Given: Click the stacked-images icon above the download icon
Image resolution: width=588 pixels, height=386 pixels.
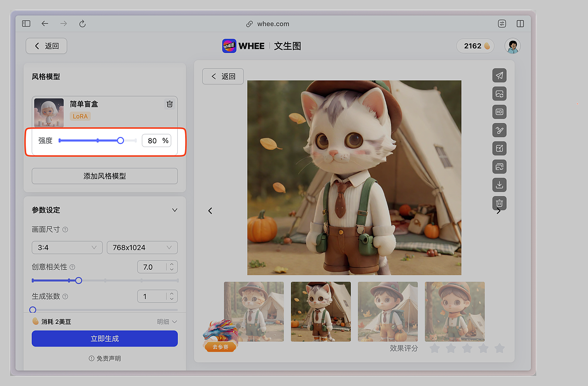Looking at the screenshot, I should pyautogui.click(x=499, y=166).
